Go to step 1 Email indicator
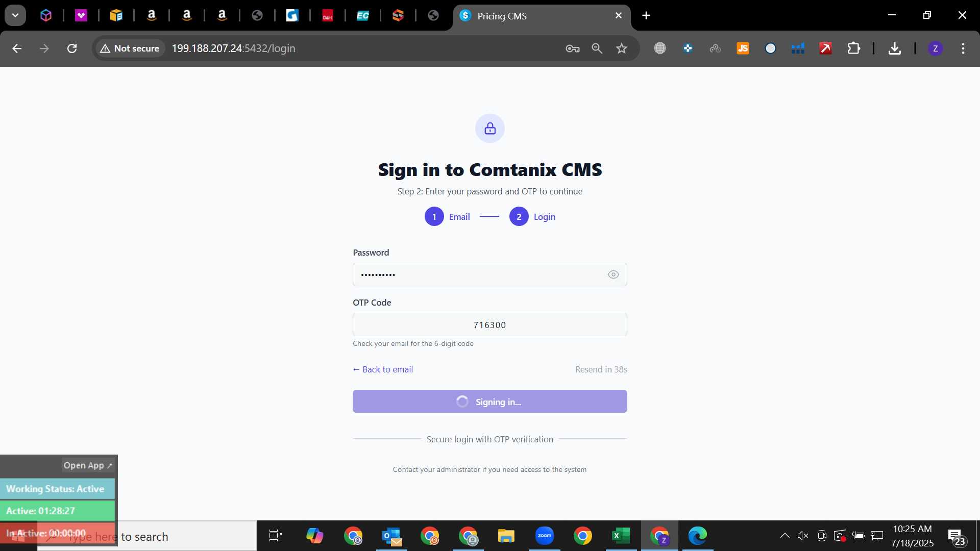The height and width of the screenshot is (551, 980). pyautogui.click(x=447, y=217)
